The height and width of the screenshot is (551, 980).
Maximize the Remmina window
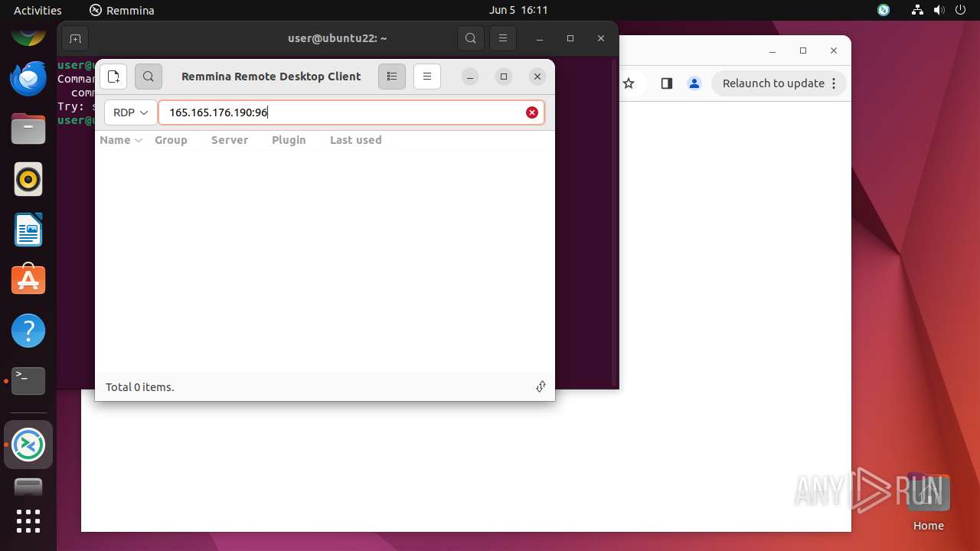[x=504, y=77]
